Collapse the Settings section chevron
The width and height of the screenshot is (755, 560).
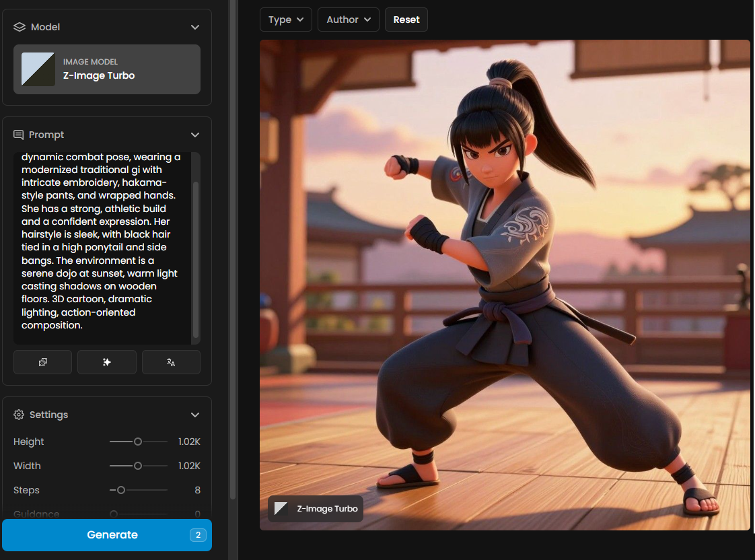pyautogui.click(x=195, y=415)
